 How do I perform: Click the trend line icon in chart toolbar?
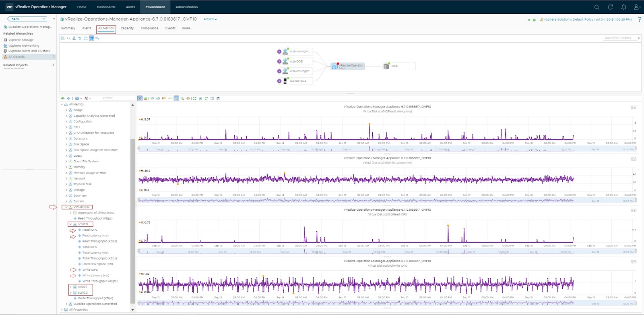click(170, 98)
